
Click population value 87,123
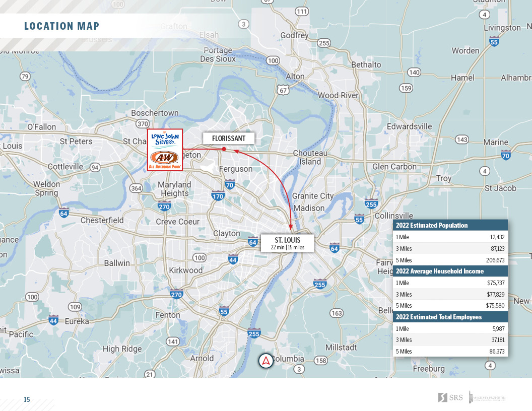pyautogui.click(x=498, y=249)
